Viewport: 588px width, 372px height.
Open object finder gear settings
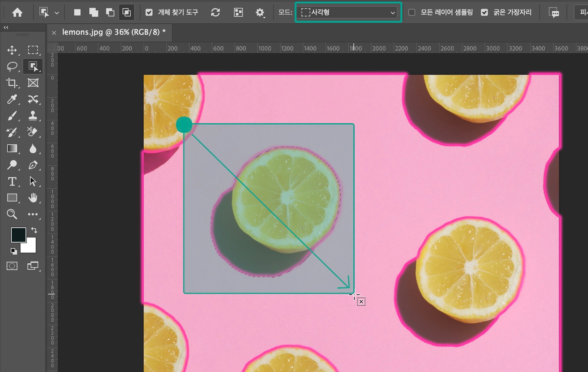click(260, 13)
